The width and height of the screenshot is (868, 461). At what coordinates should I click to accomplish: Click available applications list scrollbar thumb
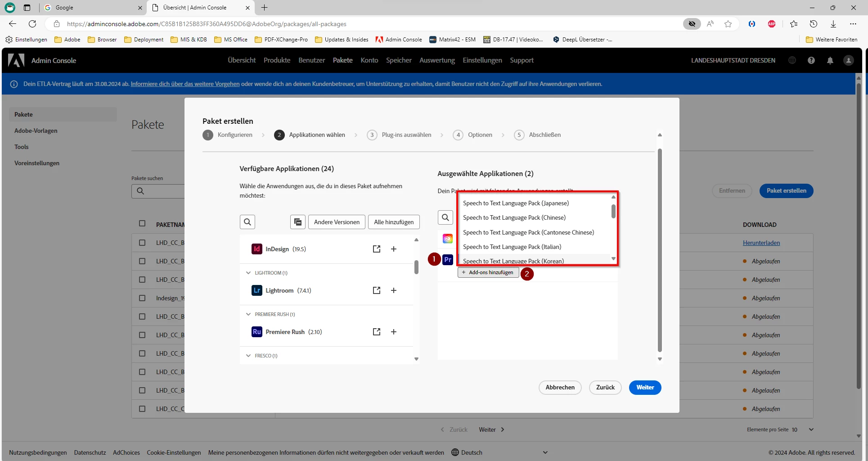(x=416, y=267)
